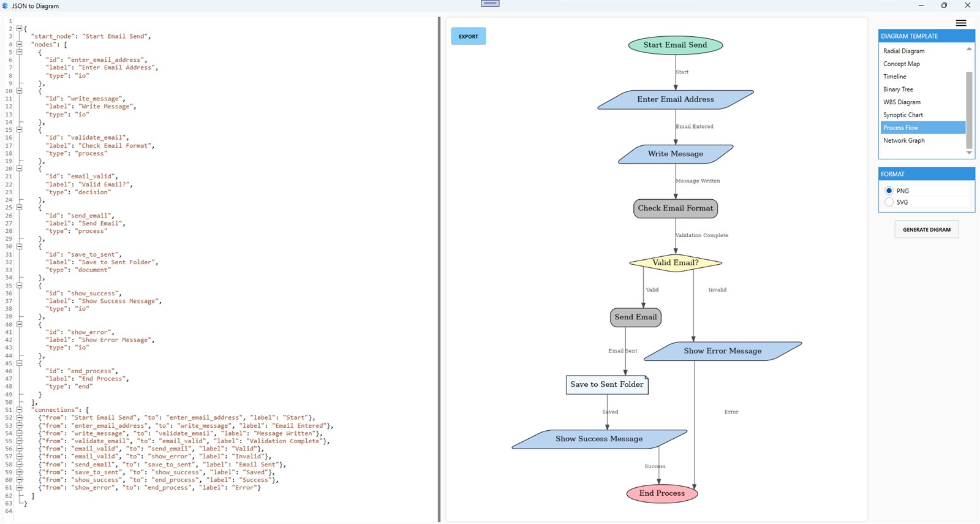Click the EXPORT button

coord(469,36)
